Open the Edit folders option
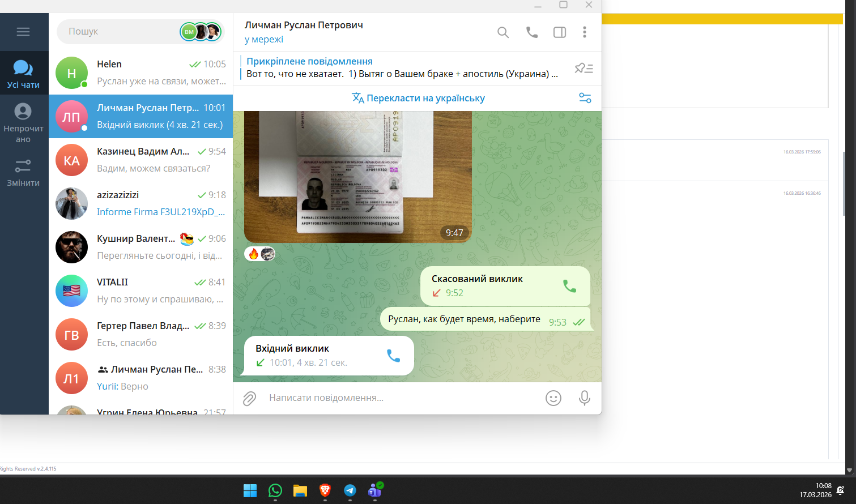The width and height of the screenshot is (856, 504). (23, 173)
